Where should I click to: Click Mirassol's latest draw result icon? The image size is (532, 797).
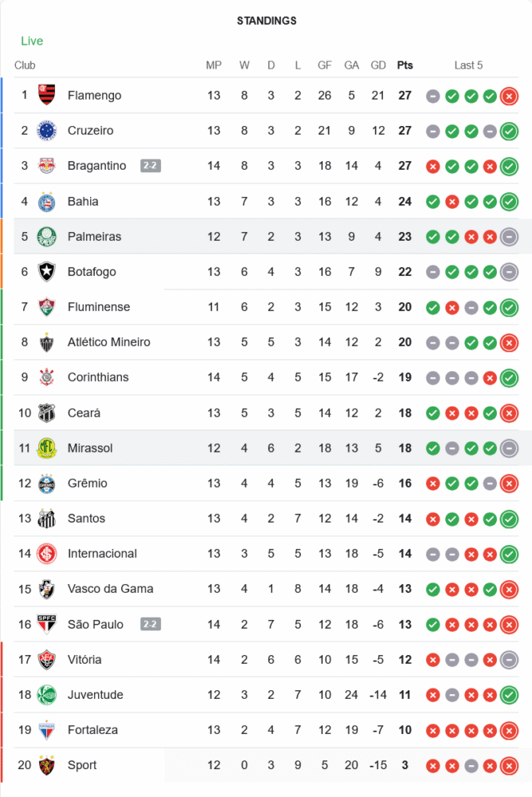pyautogui.click(x=509, y=448)
